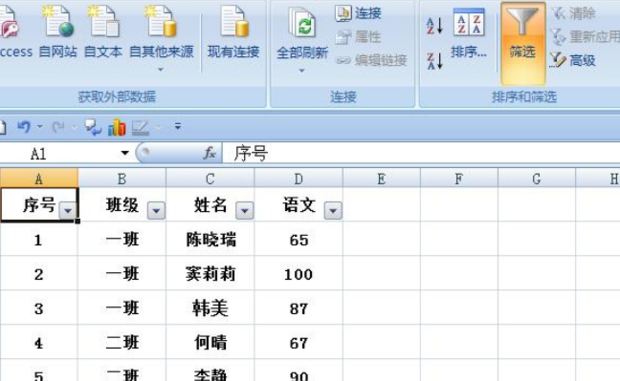Click the pencil edit icon in quick toolbar
620x381 pixels.
(x=140, y=127)
